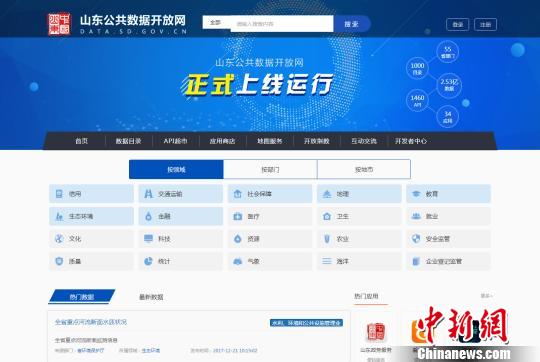Screen dimensions: 540x362
Task: Go to 首页 in navigation bar
Action: pyautogui.click(x=82, y=141)
